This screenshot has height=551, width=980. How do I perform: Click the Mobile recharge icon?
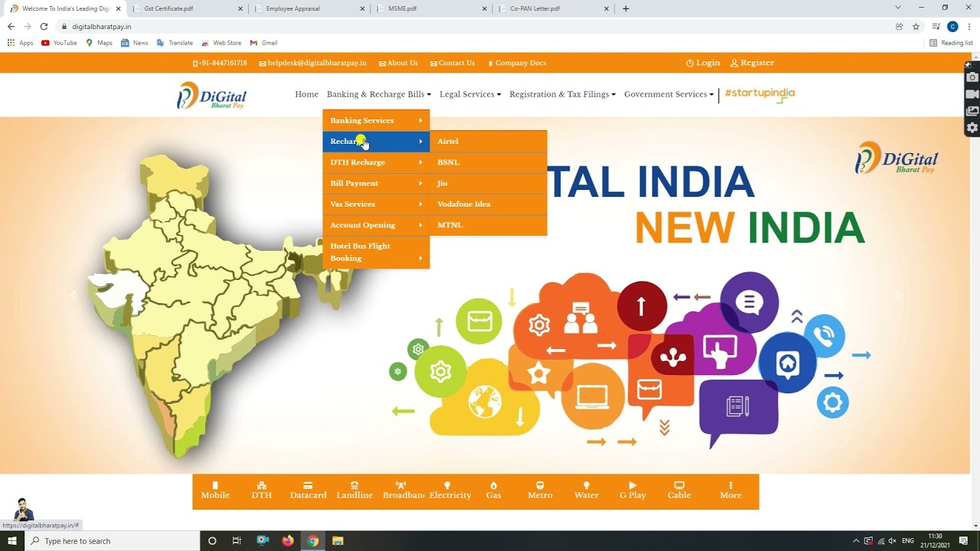(x=215, y=491)
